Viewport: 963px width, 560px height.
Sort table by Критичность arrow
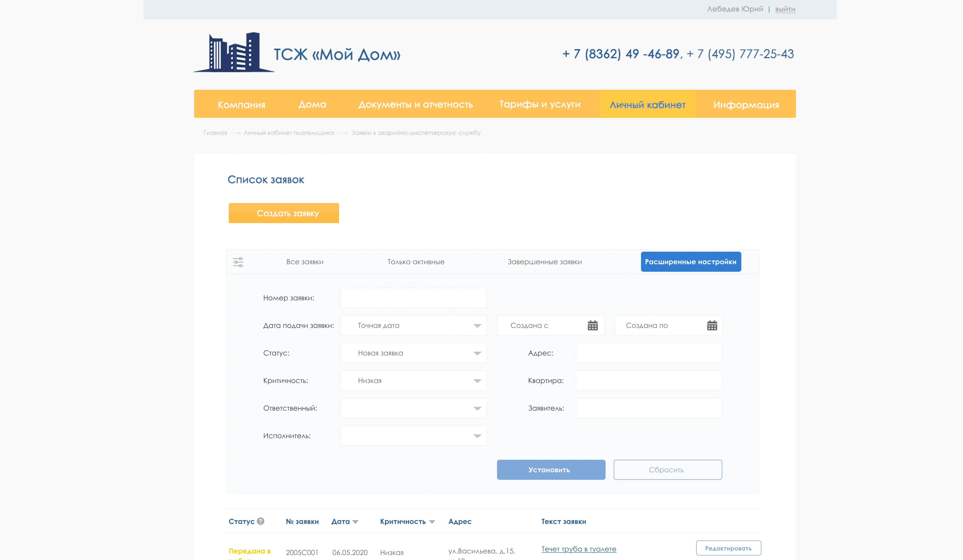coord(432,522)
